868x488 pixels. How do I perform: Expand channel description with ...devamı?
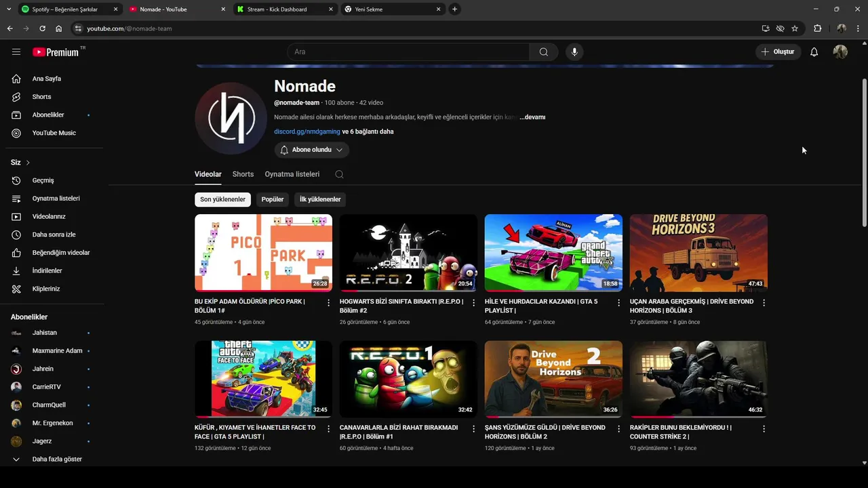click(x=532, y=117)
